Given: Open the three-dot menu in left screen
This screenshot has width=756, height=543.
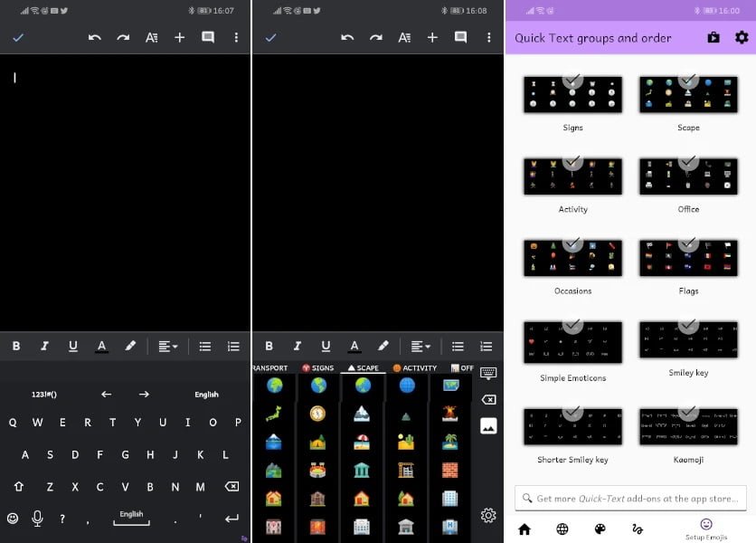Looking at the screenshot, I should 236,38.
